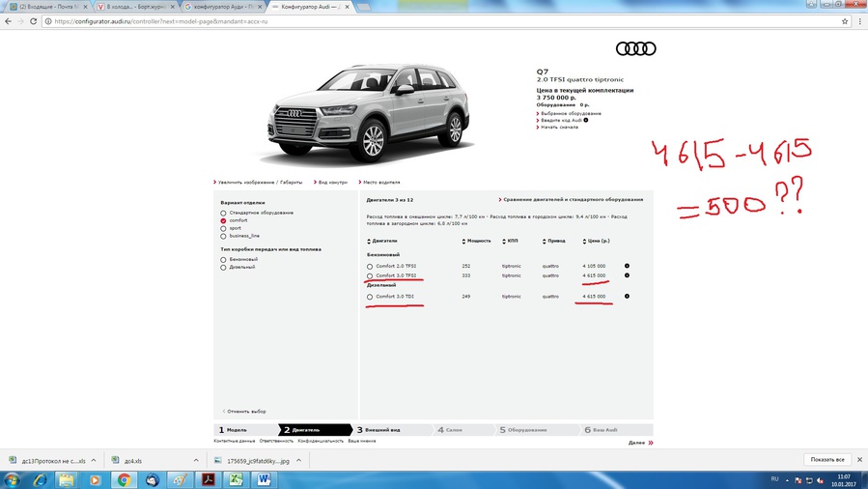Open info icon for Comfort 3.0 TDI
The height and width of the screenshot is (489, 868).
point(627,297)
